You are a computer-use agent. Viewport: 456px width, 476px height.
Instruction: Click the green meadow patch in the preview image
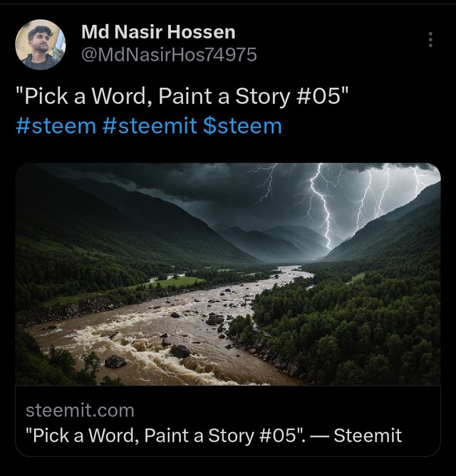(x=175, y=282)
